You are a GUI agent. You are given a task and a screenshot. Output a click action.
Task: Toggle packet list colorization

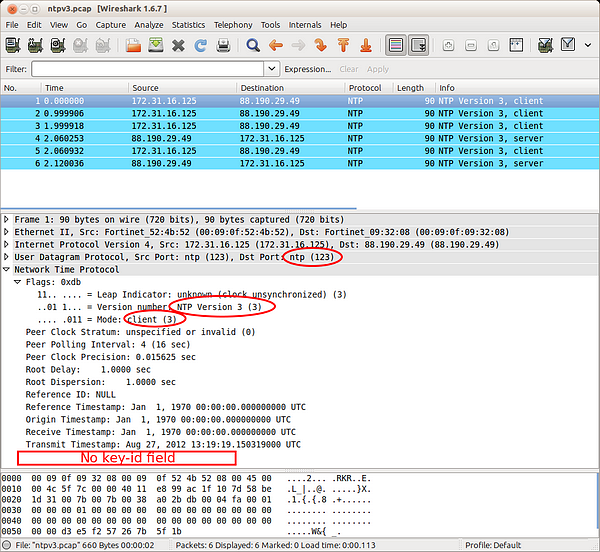click(x=396, y=45)
